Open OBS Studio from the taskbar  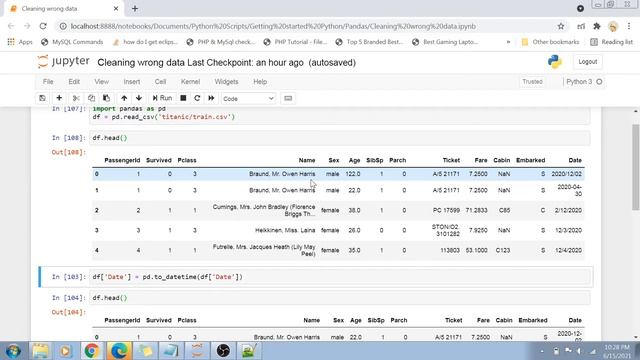(x=223, y=351)
